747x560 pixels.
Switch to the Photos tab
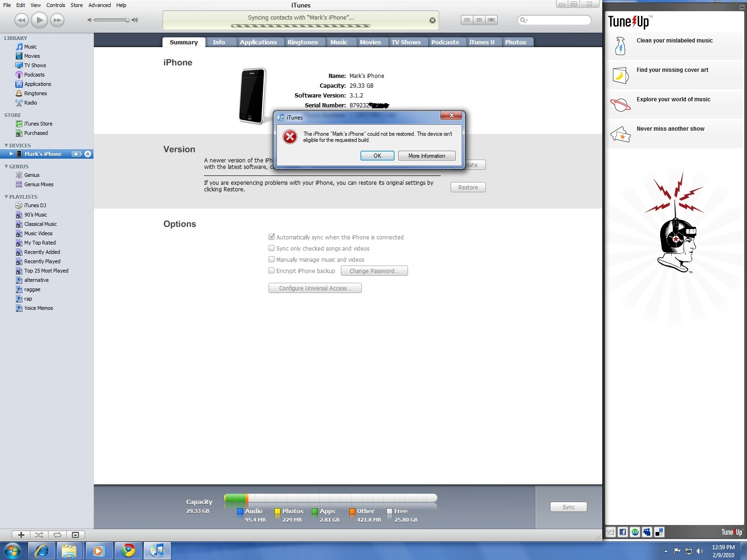(515, 42)
